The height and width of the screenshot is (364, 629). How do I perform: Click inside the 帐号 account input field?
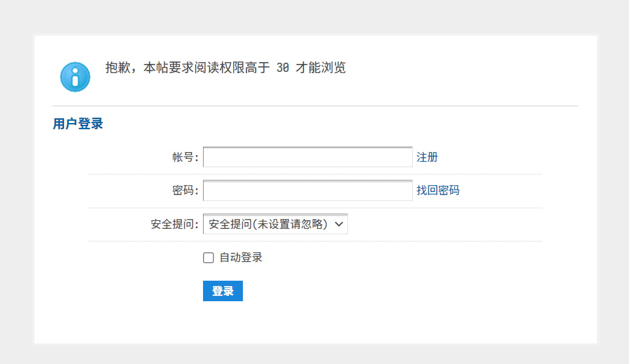coord(308,158)
